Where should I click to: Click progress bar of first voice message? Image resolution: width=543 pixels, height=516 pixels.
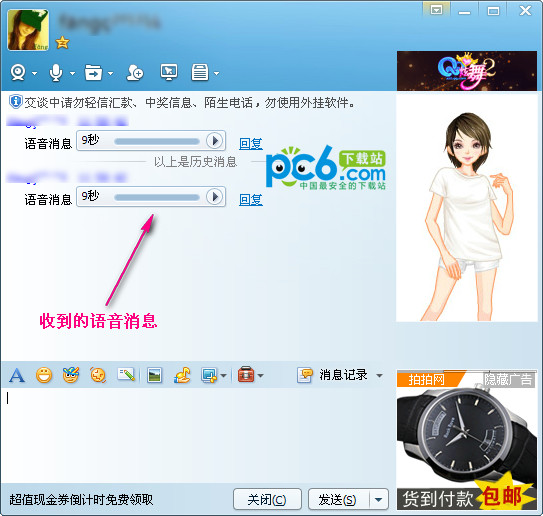(157, 141)
